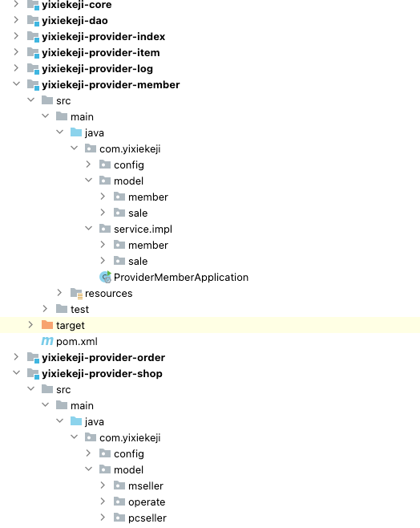Expand the yixiekeji-provider-order module

tap(16, 357)
